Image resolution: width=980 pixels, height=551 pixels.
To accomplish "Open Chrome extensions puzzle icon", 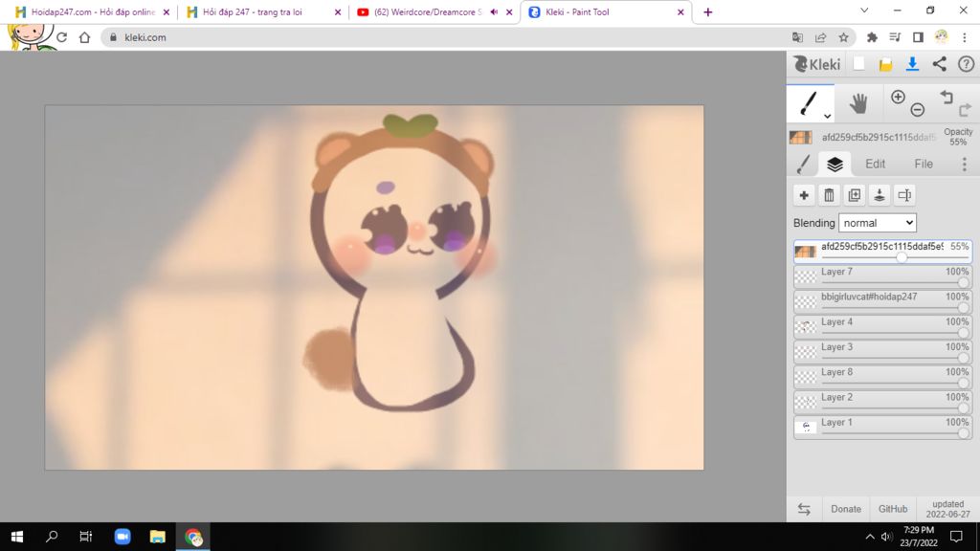I will pos(872,37).
